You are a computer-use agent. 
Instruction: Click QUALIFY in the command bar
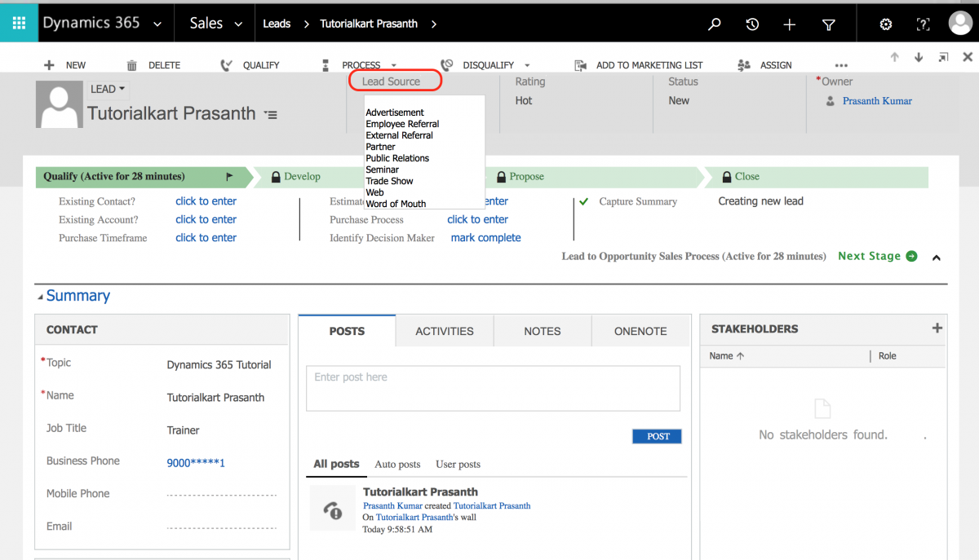(x=250, y=65)
